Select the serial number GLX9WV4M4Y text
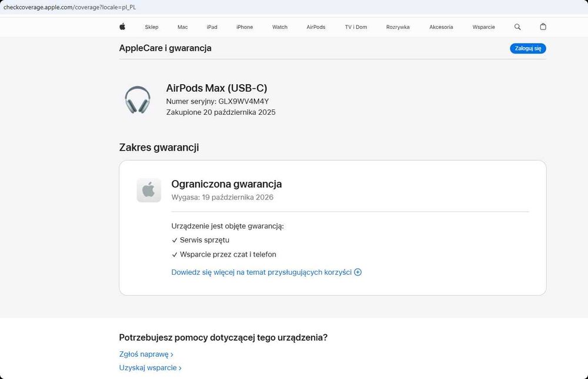This screenshot has width=588, height=379. 244,101
